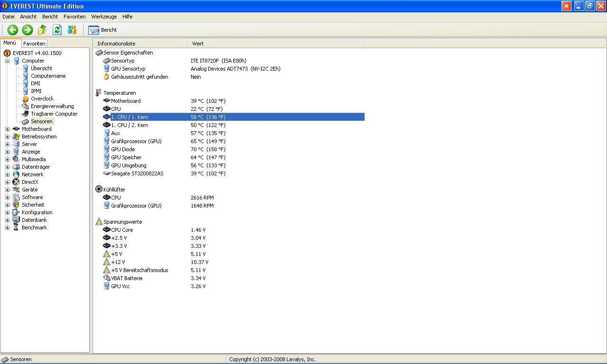This screenshot has width=607, height=364.
Task: Open the Ansicht menu
Action: point(28,17)
